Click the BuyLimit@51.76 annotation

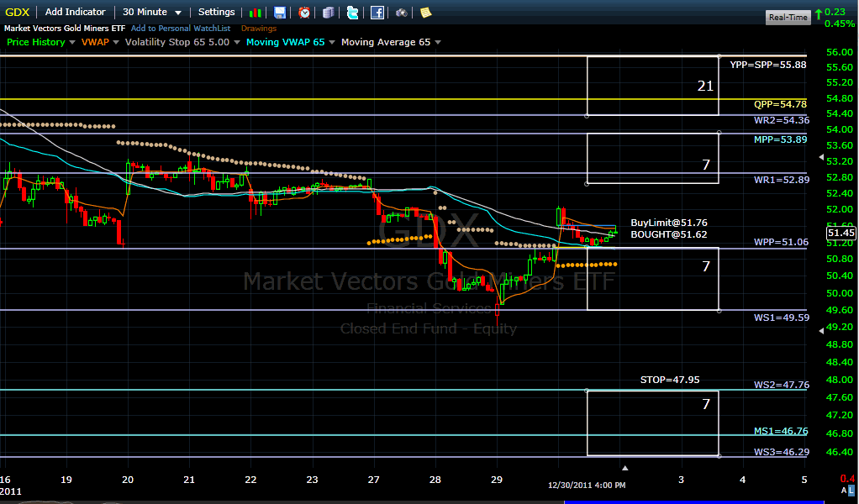[x=669, y=223]
